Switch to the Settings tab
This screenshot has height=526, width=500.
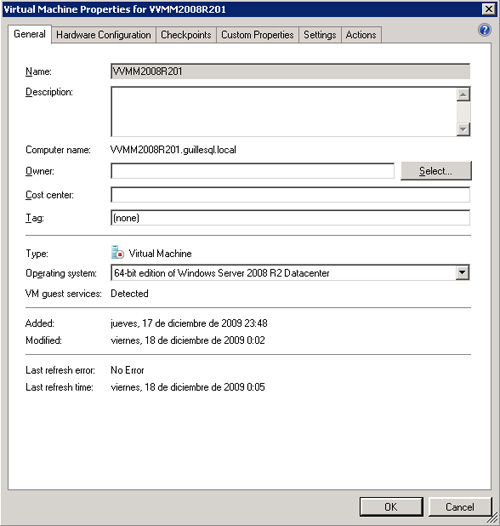pyautogui.click(x=319, y=35)
